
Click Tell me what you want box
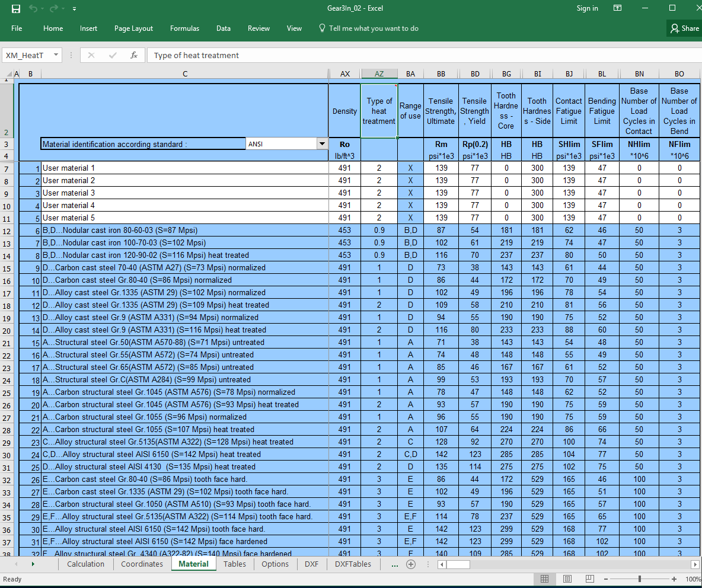[374, 28]
